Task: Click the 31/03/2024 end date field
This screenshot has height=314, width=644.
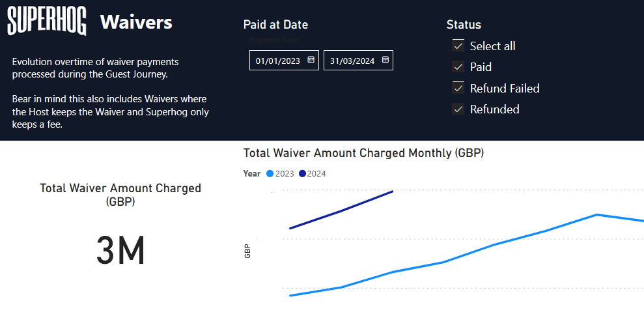Action: [352, 61]
